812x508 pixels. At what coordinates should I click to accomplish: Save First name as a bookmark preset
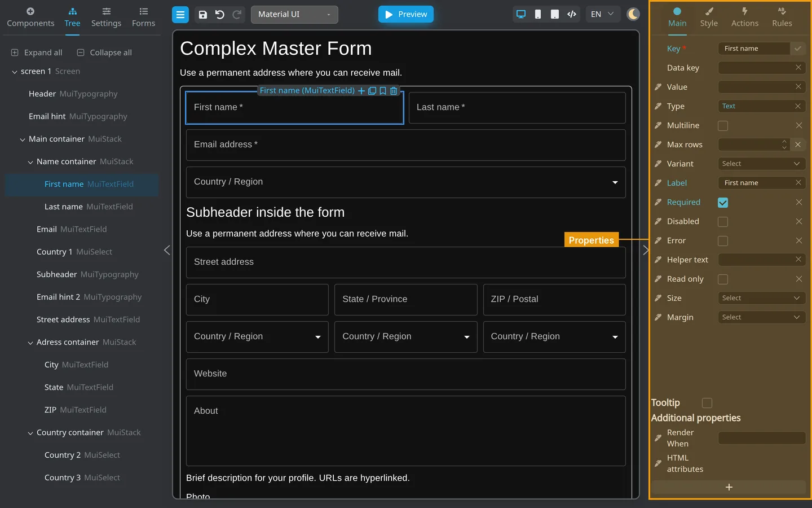[383, 91]
